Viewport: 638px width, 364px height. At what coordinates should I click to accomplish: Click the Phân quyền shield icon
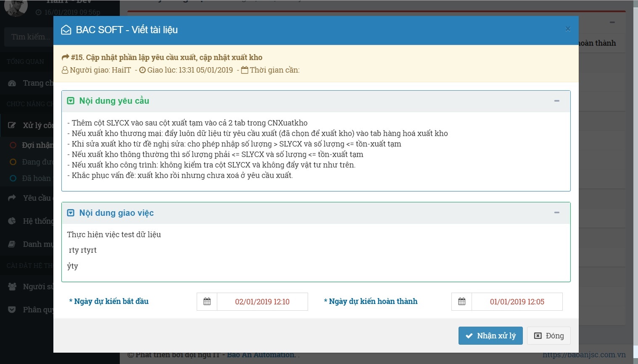coord(12,309)
